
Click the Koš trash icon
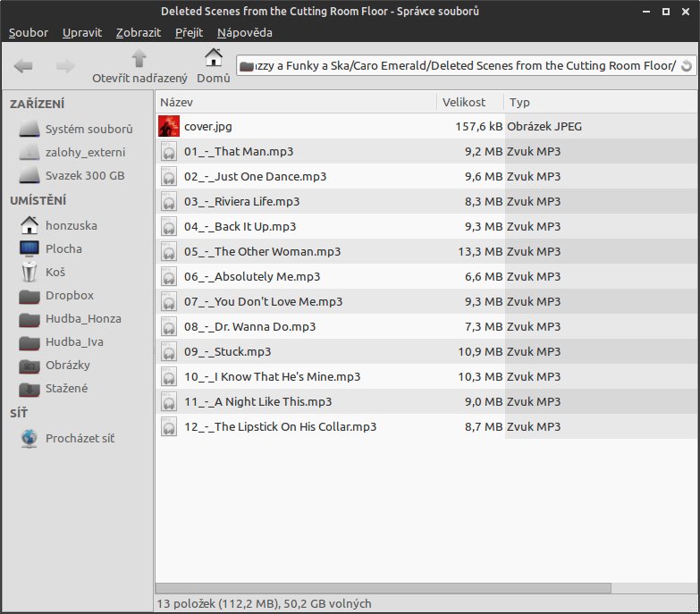(x=30, y=272)
